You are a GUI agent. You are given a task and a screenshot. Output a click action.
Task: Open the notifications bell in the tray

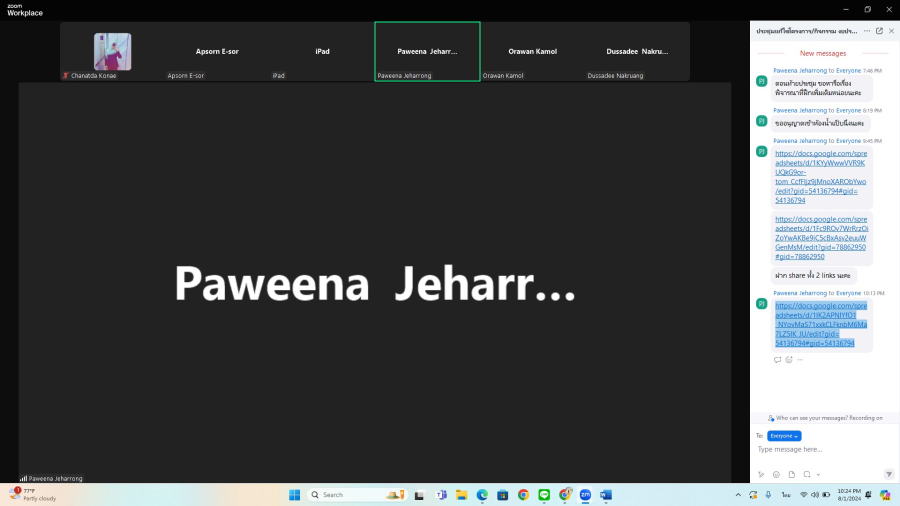[x=869, y=495]
